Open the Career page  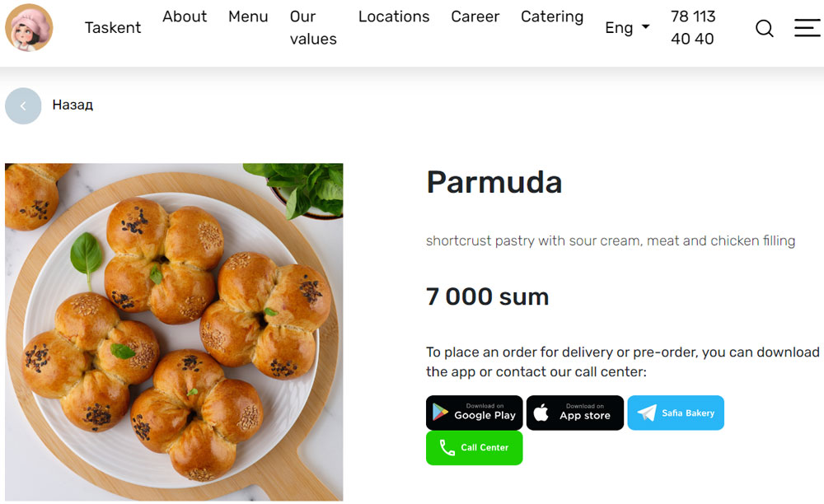pyautogui.click(x=475, y=16)
